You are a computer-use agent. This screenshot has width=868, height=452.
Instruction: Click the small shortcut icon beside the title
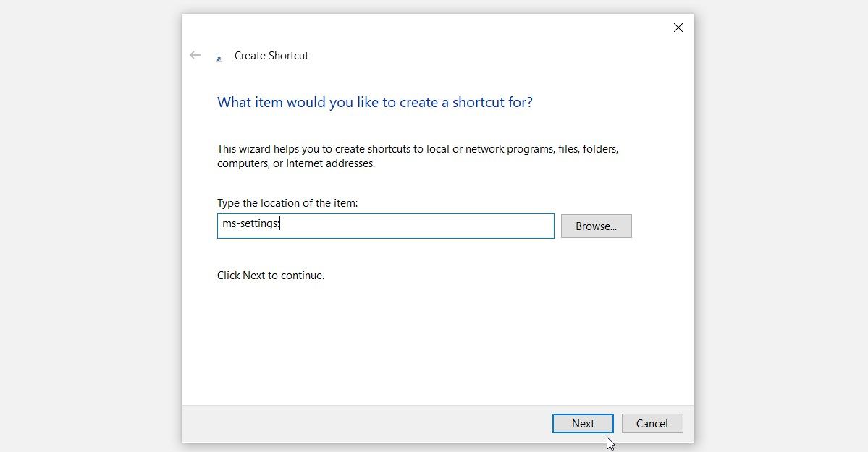click(219, 58)
